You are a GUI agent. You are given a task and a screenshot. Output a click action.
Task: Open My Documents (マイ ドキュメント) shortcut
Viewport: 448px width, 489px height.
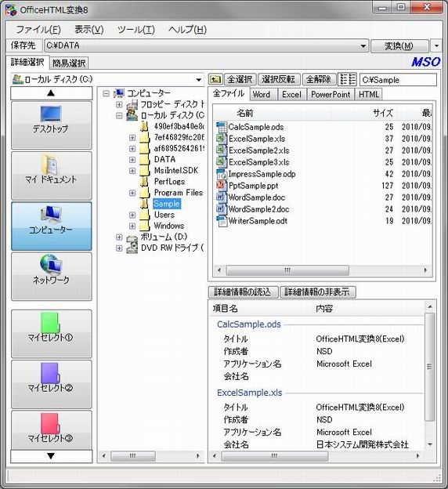[52, 176]
